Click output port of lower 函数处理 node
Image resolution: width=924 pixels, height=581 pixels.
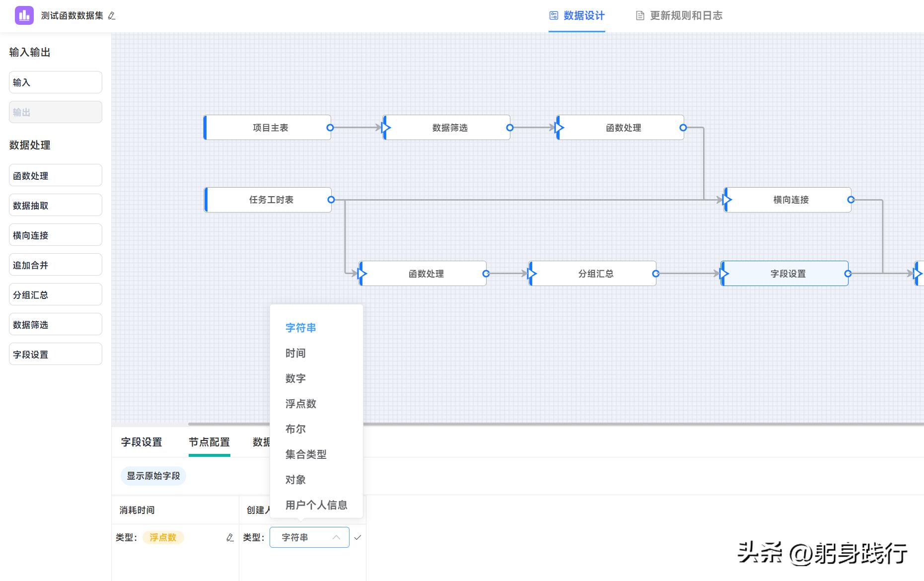486,273
